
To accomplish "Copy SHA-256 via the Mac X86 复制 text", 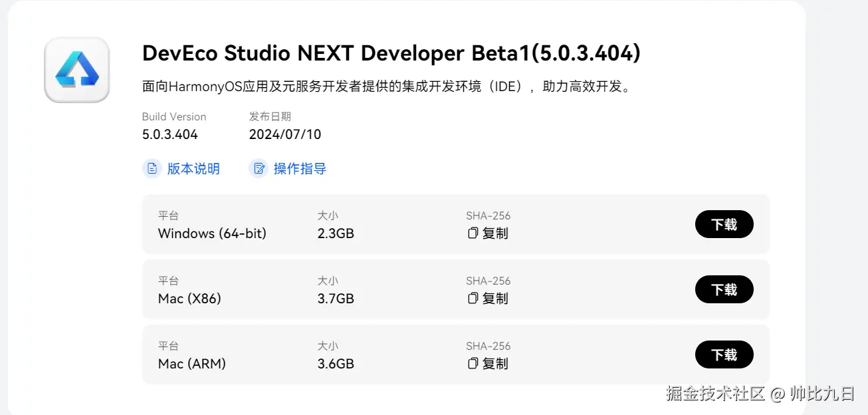I will (x=495, y=299).
